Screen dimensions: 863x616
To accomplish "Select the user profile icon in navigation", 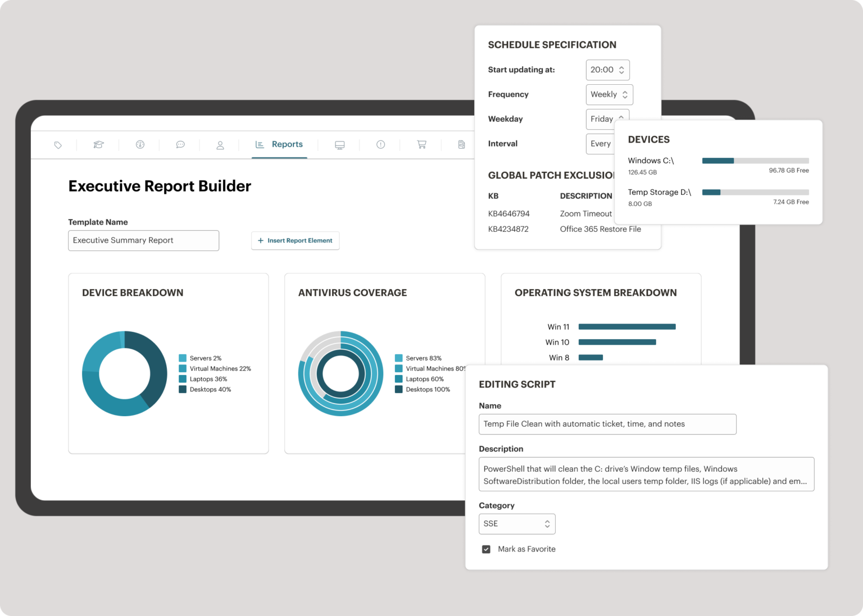I will (x=219, y=144).
